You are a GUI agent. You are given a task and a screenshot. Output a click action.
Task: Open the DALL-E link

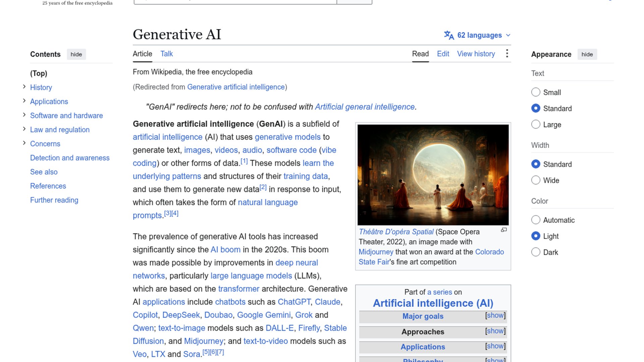pos(279,328)
